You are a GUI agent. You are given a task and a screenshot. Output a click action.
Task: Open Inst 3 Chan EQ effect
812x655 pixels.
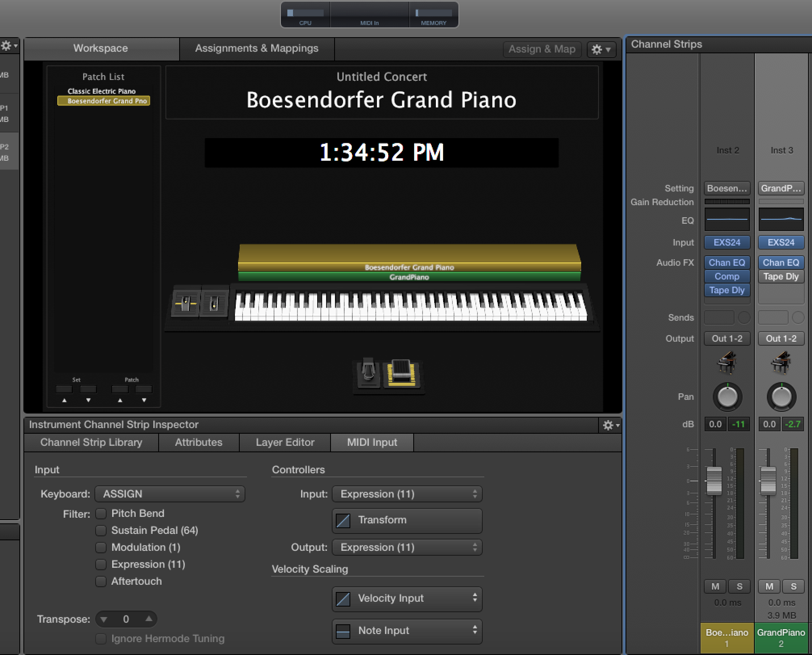tap(781, 262)
